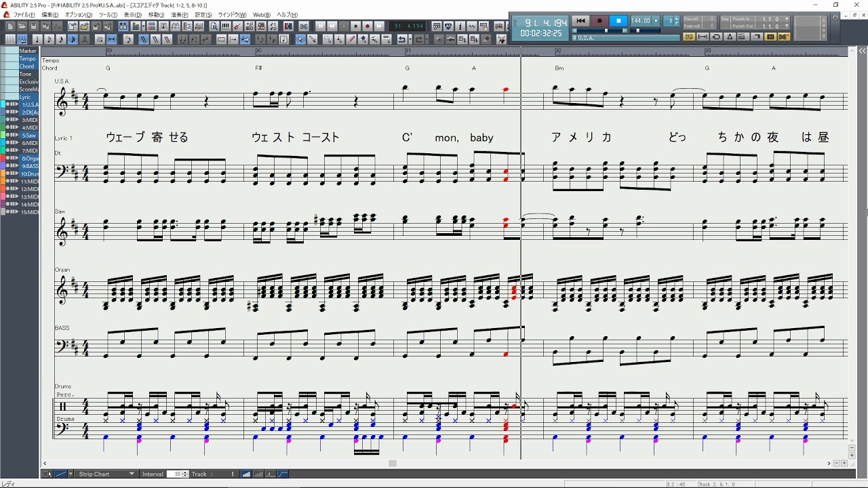Select the red pencil tool

point(351,39)
